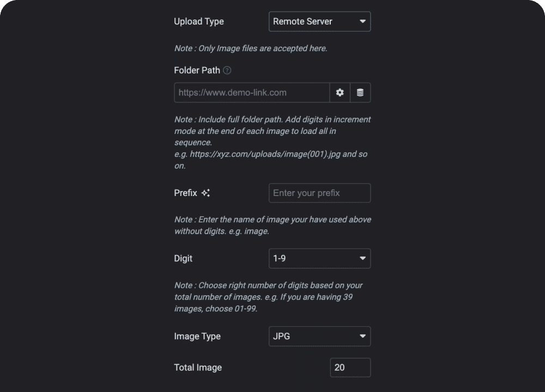
Task: Open the link options gear icon
Action: coord(340,93)
